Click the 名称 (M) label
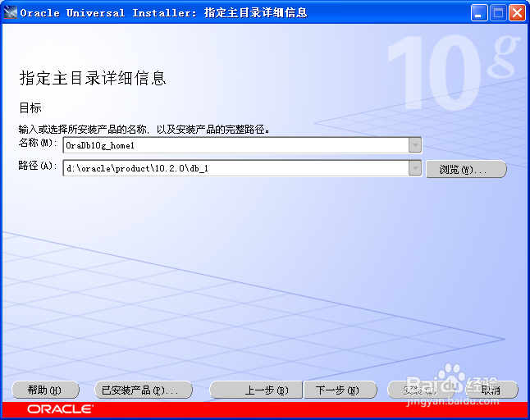The height and width of the screenshot is (420, 530). [x=37, y=143]
